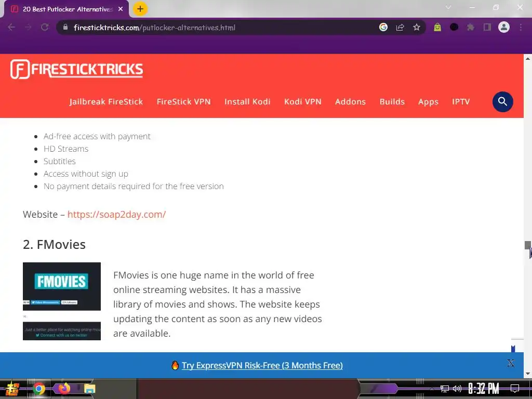532x399 pixels.
Task: Click the browser forward arrow
Action: click(28, 27)
